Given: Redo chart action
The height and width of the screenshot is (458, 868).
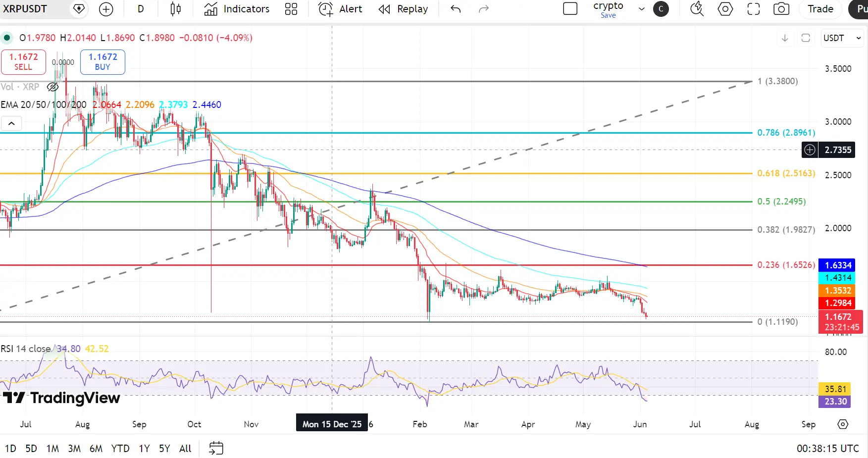Looking at the screenshot, I should point(484,9).
